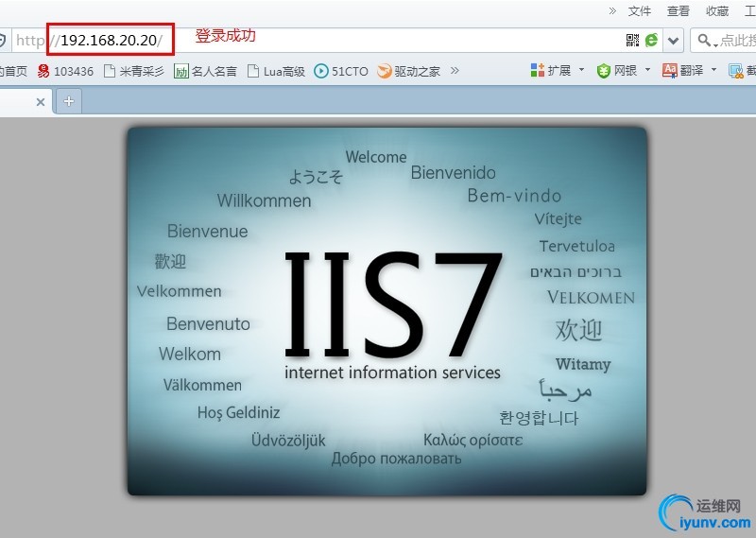Click the 翻译 translate icon

[x=670, y=71]
